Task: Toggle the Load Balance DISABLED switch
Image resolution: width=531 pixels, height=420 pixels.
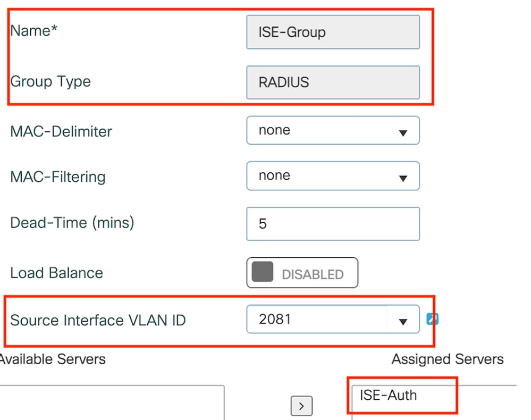Action: tap(302, 273)
